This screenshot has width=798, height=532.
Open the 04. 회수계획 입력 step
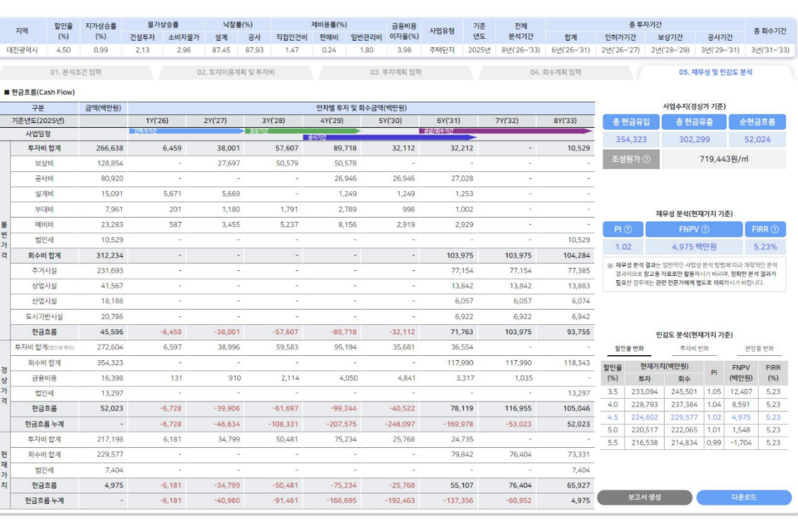555,72
